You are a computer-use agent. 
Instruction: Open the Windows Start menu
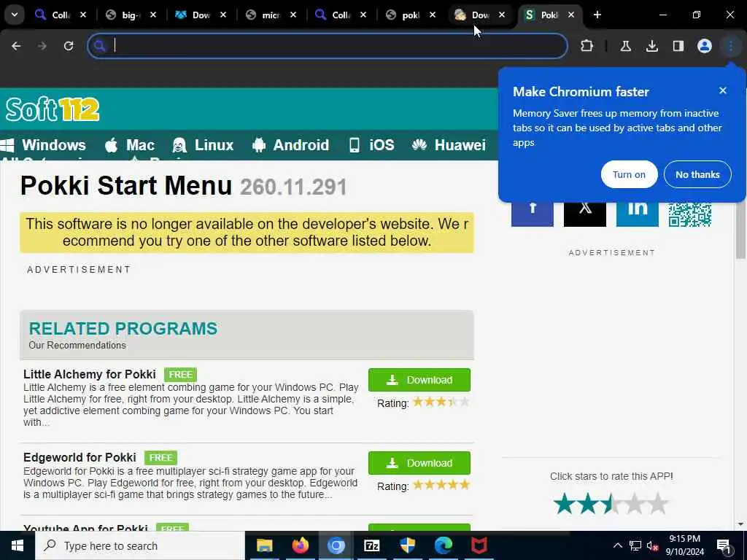(18, 545)
